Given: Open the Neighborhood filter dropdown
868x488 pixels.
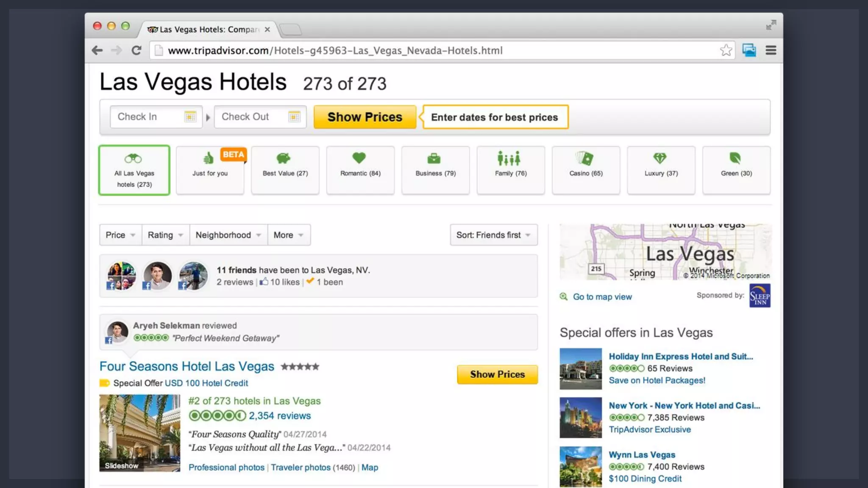Looking at the screenshot, I should pos(228,235).
